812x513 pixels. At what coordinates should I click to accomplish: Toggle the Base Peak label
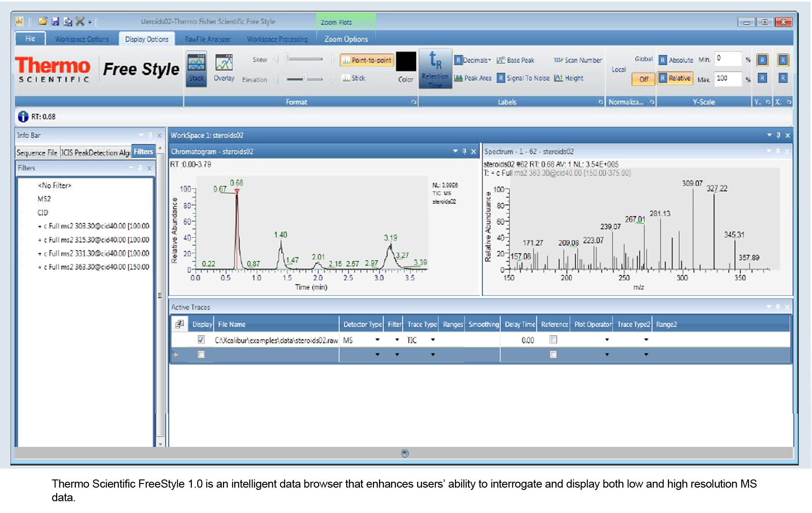click(515, 60)
